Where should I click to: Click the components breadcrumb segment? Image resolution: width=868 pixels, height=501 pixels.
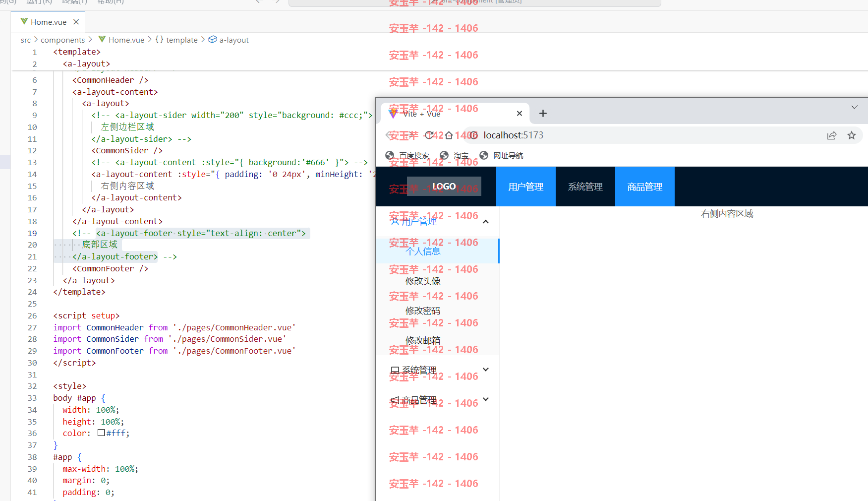[x=62, y=40]
